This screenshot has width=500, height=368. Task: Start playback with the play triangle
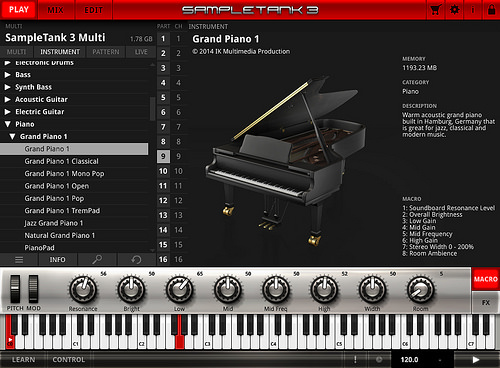476,360
